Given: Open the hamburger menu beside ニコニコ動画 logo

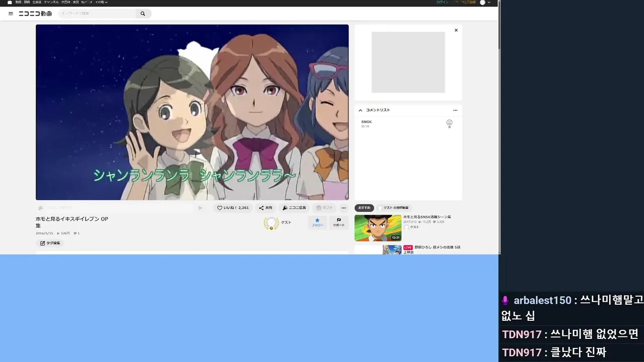Looking at the screenshot, I should (x=11, y=14).
